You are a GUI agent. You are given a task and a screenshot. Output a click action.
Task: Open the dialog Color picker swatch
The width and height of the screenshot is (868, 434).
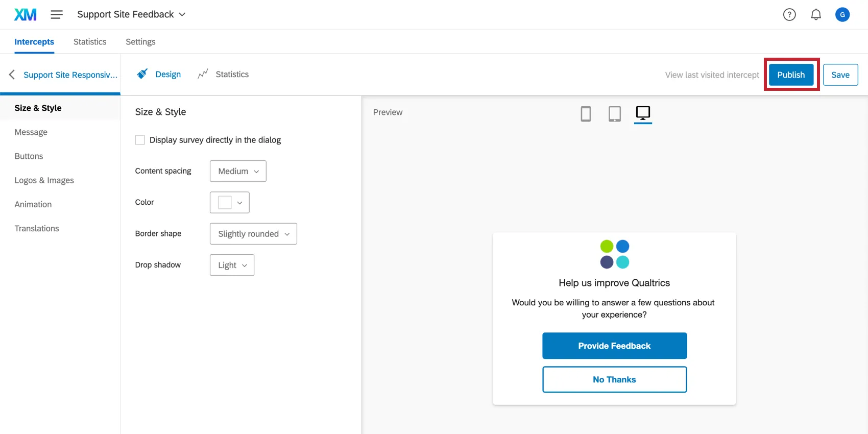point(229,203)
